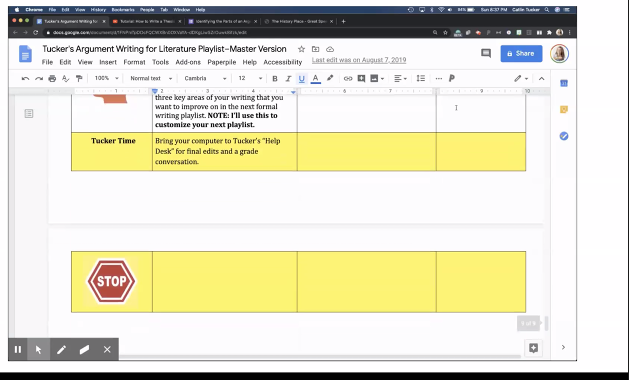The height and width of the screenshot is (380, 629).
Task: Open the insert image dropdown
Action: point(377,79)
